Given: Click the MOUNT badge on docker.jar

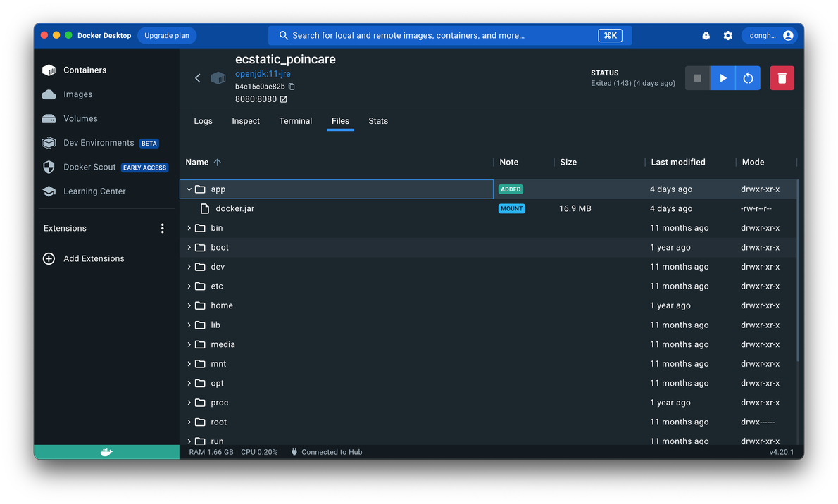Looking at the screenshot, I should (x=512, y=208).
